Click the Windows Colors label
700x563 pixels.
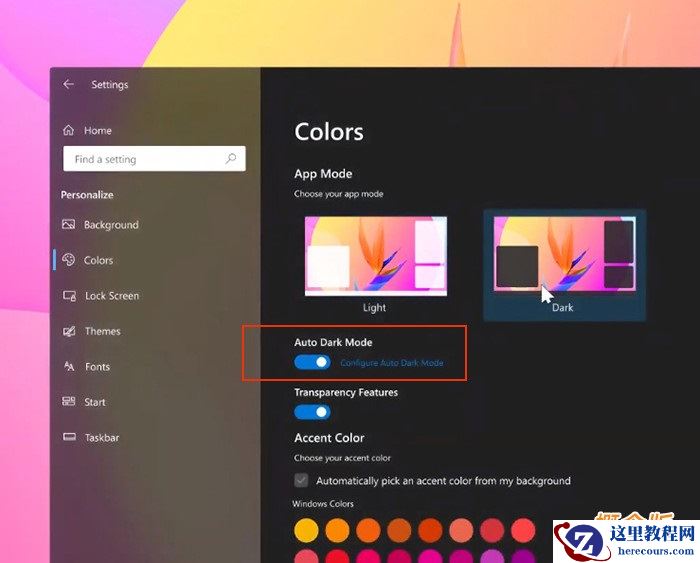click(x=323, y=504)
